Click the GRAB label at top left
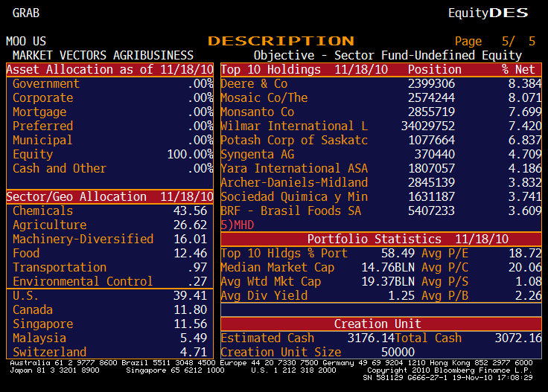548x392 pixels. (x=26, y=13)
